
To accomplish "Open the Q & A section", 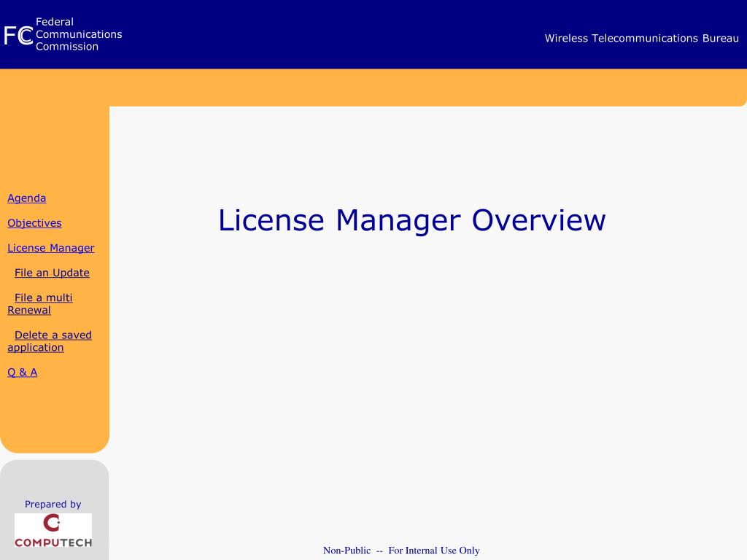I will tap(21, 372).
